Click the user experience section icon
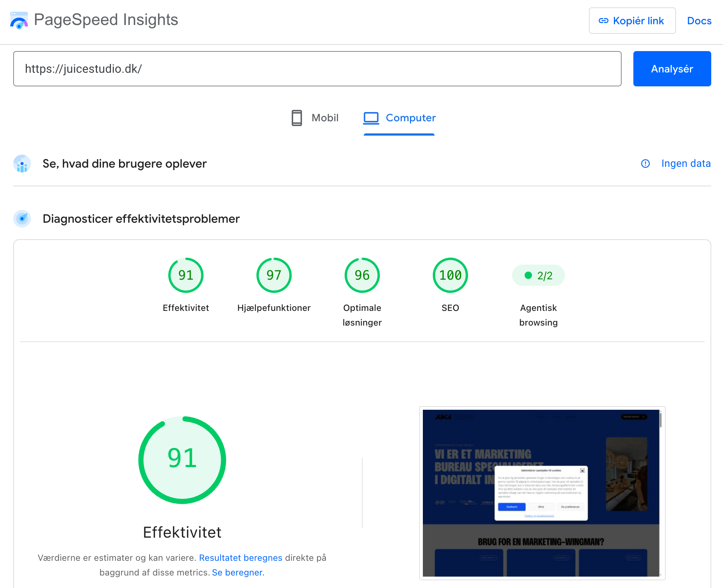This screenshot has width=723, height=588. (x=22, y=164)
